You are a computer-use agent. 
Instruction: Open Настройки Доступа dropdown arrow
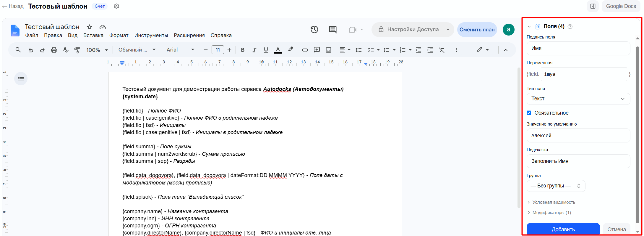(448, 30)
